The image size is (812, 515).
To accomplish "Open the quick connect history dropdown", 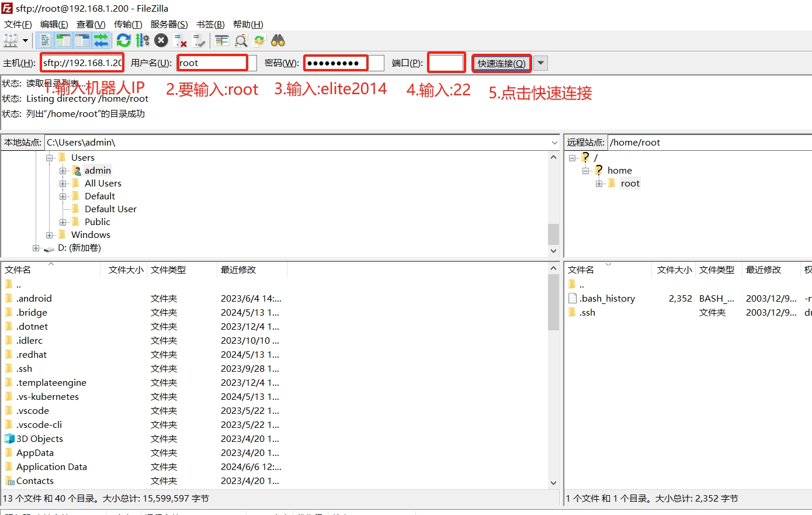I will 541,63.
